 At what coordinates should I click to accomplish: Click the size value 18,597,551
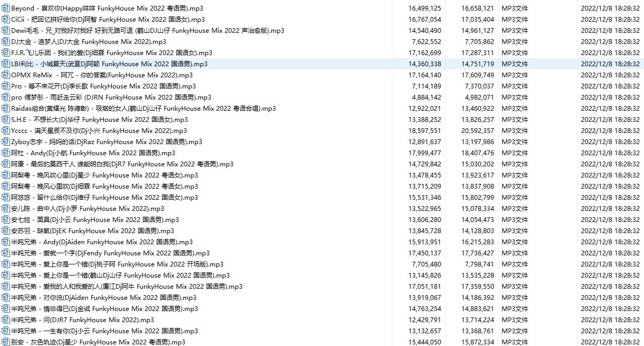[424, 131]
